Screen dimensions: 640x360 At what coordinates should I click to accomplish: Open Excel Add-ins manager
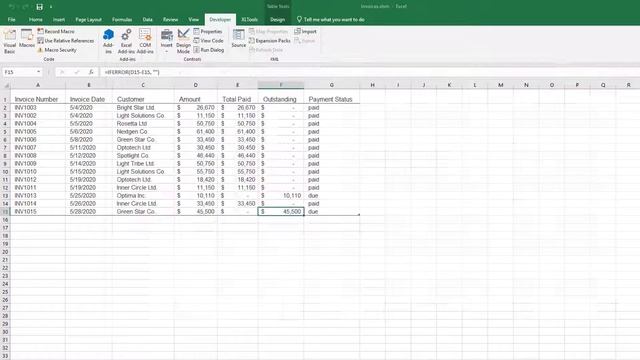coord(126,41)
